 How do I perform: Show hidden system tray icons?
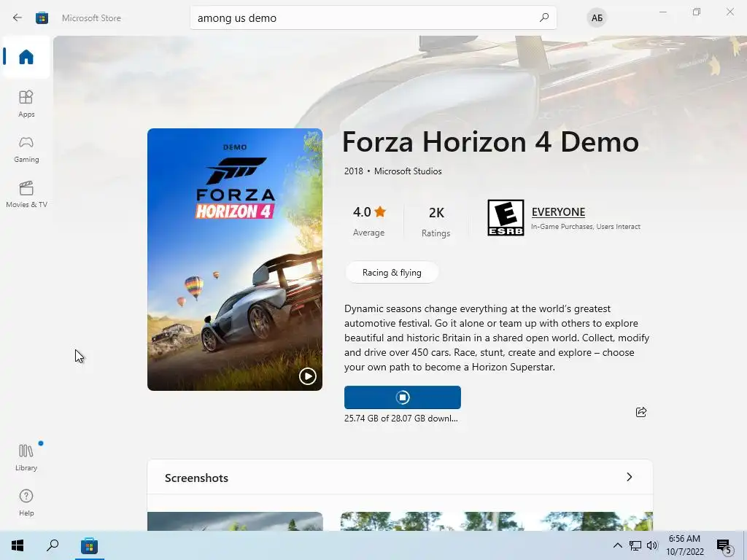[617, 545]
